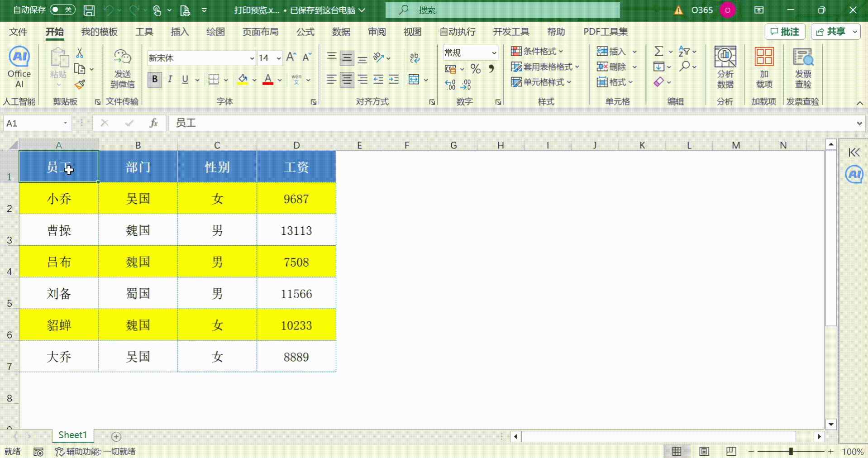This screenshot has height=458, width=868.
Task: Switch to Page Break Preview
Action: 731,451
